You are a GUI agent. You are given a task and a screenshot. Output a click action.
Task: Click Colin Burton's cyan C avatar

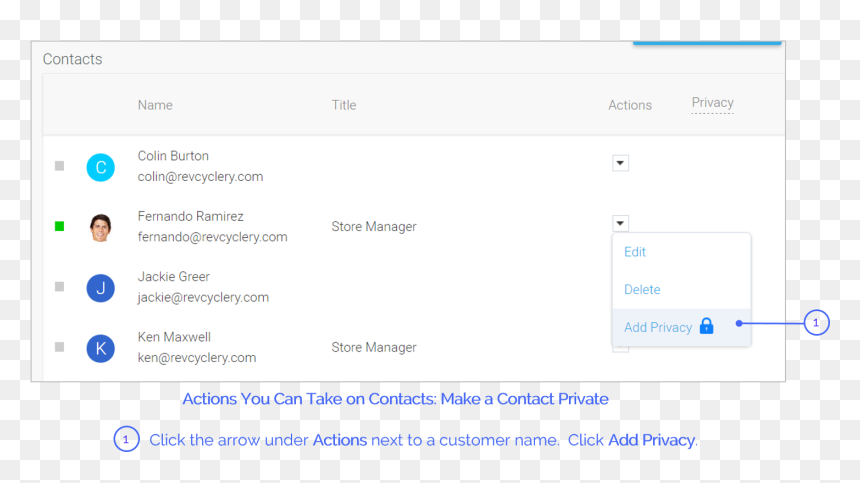click(100, 167)
